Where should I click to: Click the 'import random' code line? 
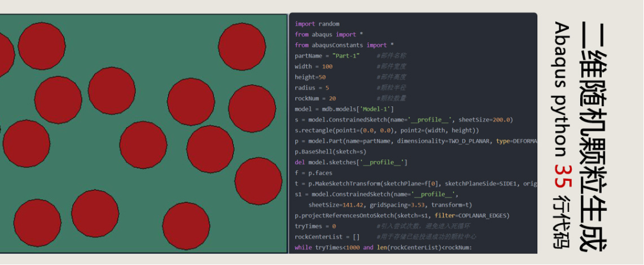tap(317, 24)
